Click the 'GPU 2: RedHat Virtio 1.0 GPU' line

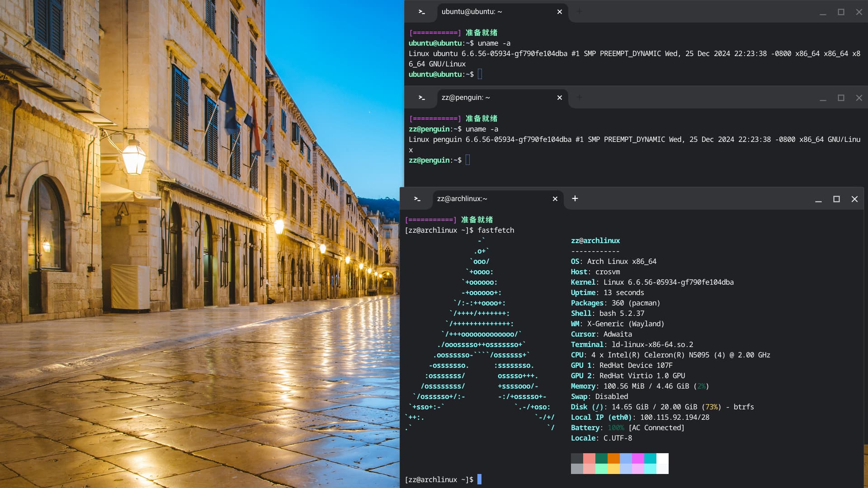point(628,375)
